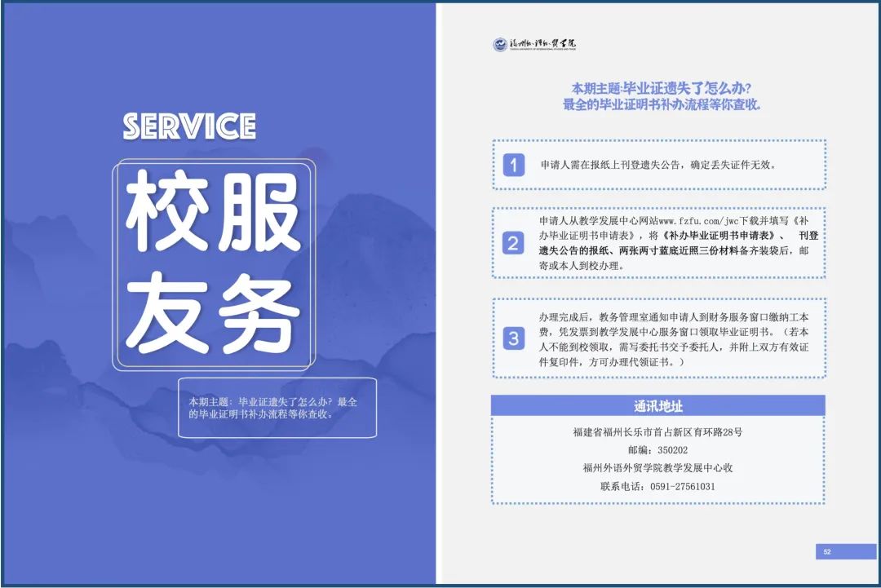This screenshot has width=881, height=588.
Task: Click the number 1 step badge
Action: [x=513, y=165]
